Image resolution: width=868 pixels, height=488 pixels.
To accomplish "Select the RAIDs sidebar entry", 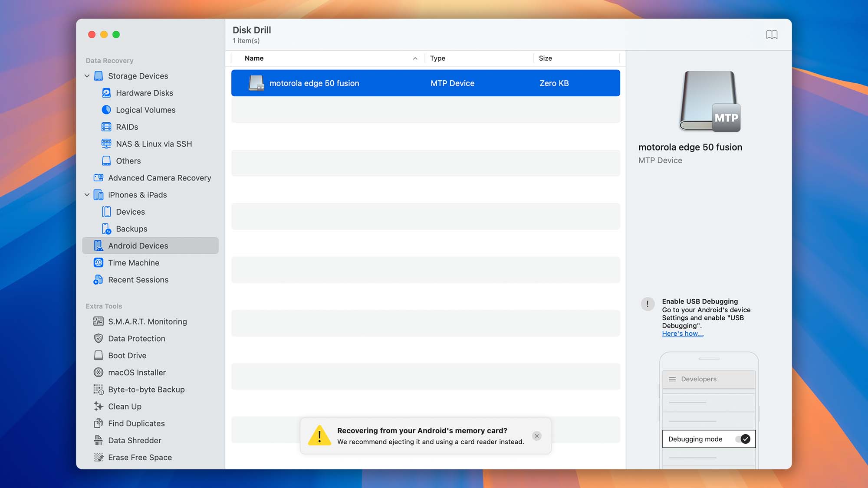I will point(150,127).
